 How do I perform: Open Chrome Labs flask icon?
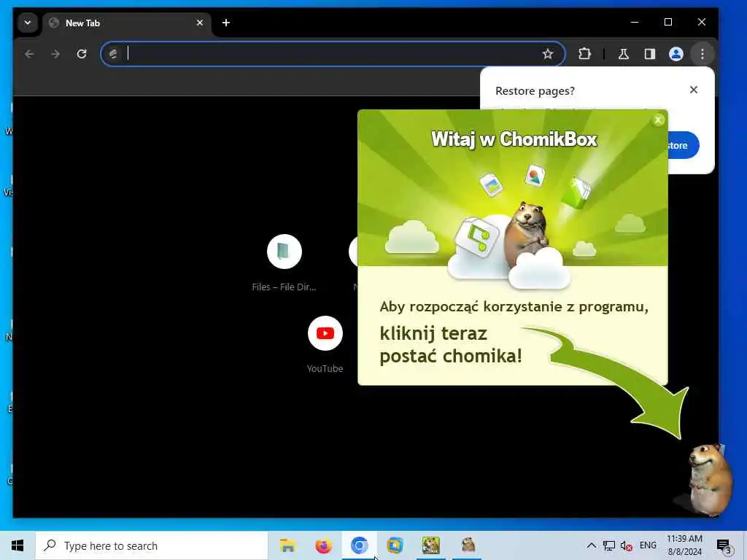pyautogui.click(x=623, y=54)
